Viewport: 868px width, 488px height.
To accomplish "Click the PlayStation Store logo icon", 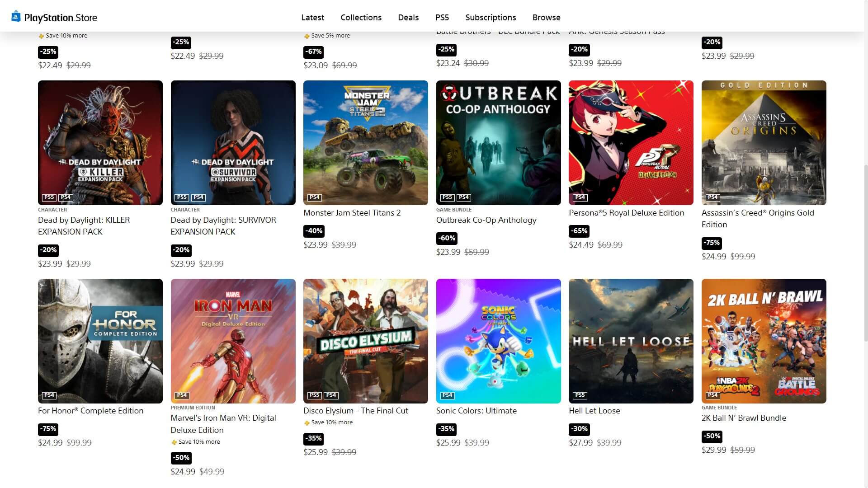I will (x=16, y=17).
